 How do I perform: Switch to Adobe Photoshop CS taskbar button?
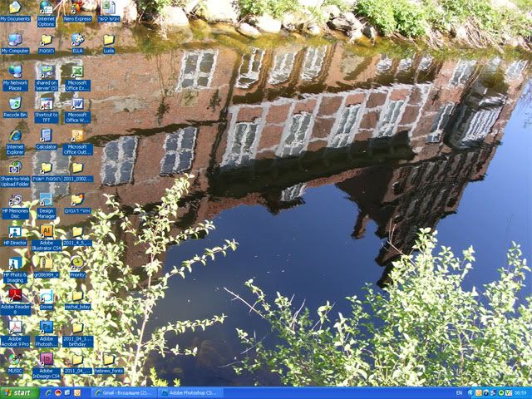coord(189,392)
